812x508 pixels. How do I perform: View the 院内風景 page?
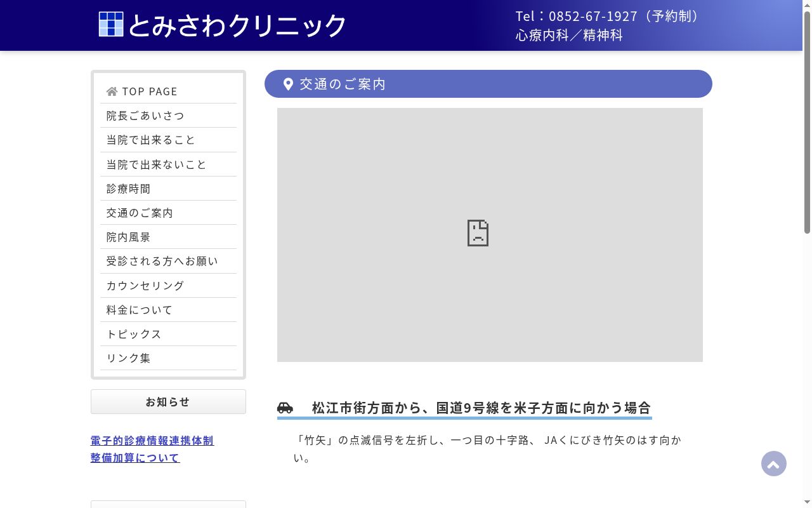pyautogui.click(x=168, y=237)
